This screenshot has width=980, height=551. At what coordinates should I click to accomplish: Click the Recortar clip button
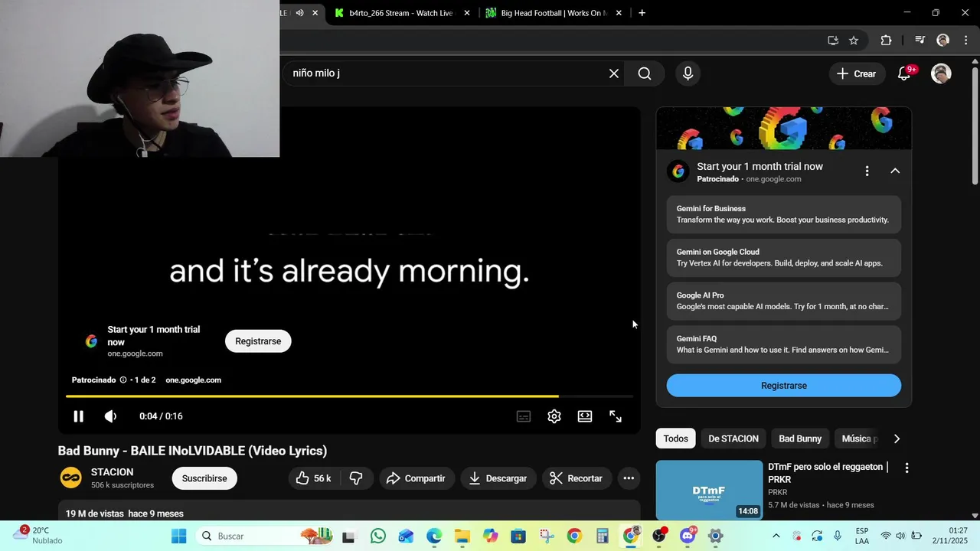(577, 478)
